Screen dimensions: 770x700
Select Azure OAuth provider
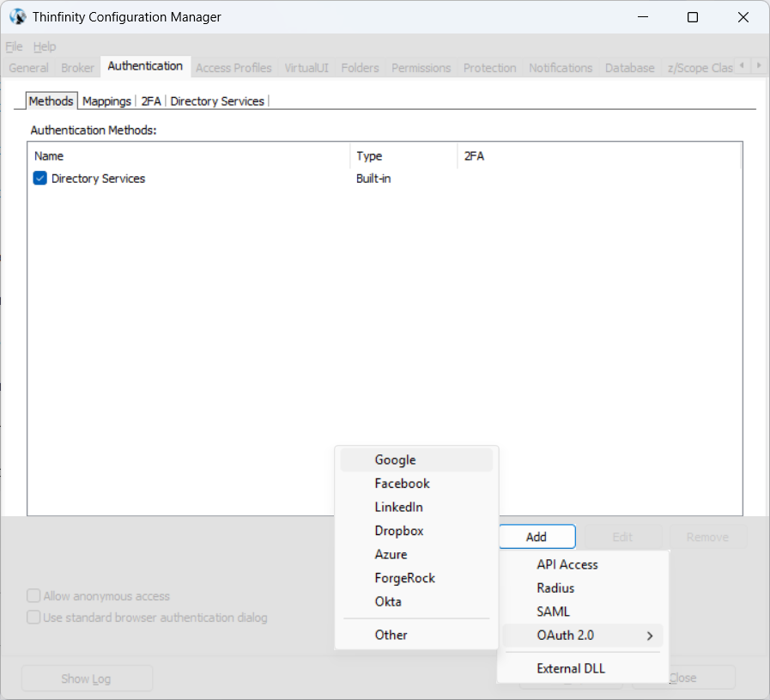click(416, 554)
